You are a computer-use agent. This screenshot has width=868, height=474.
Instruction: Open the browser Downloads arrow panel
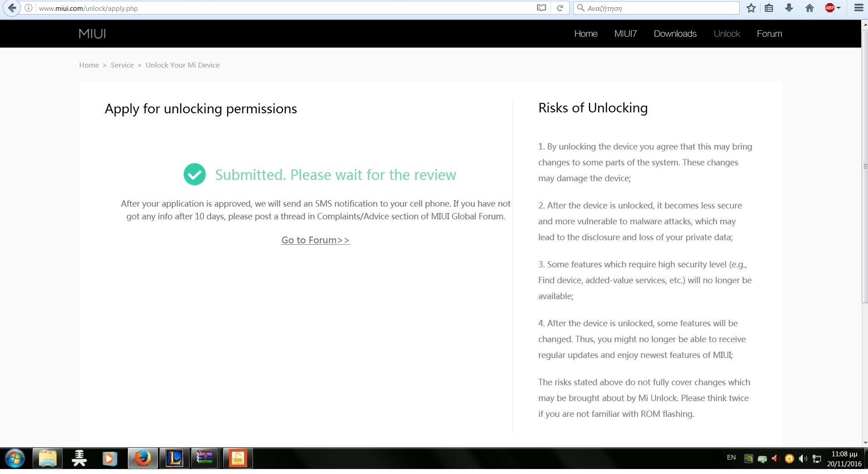pyautogui.click(x=789, y=8)
